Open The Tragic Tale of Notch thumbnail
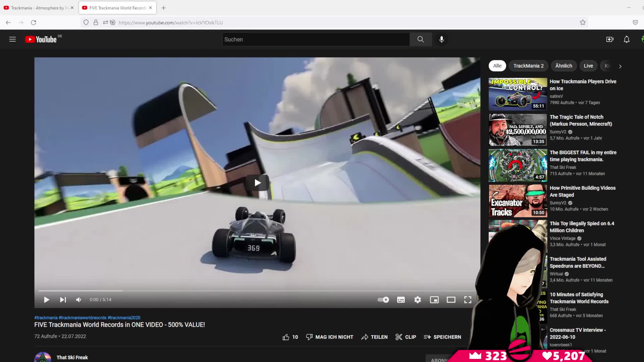644x362 pixels. (518, 130)
